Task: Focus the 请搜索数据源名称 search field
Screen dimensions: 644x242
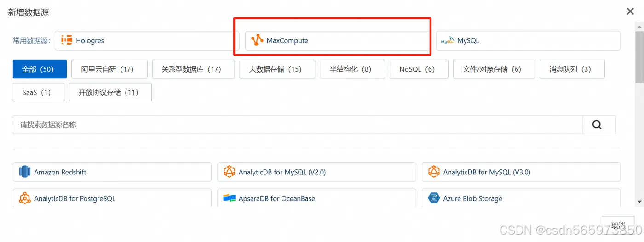Action: 298,124
